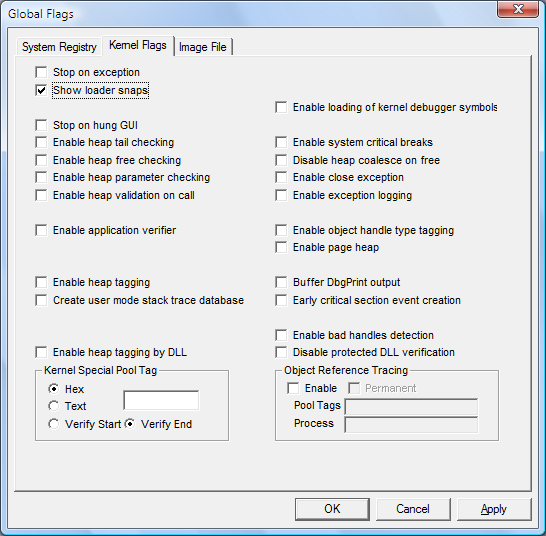Image resolution: width=546 pixels, height=536 pixels.
Task: Check Enable loading of kernel debugger symbols
Action: click(x=281, y=107)
